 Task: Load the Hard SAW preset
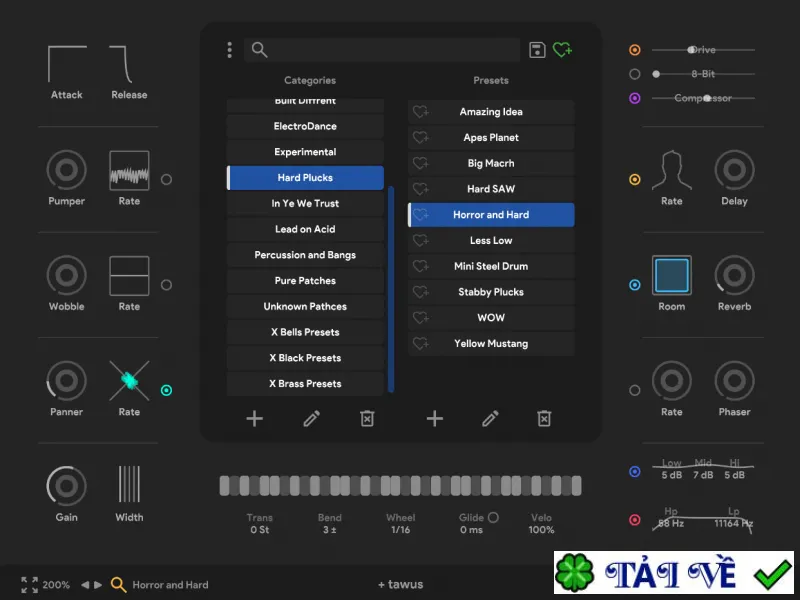[x=491, y=189]
